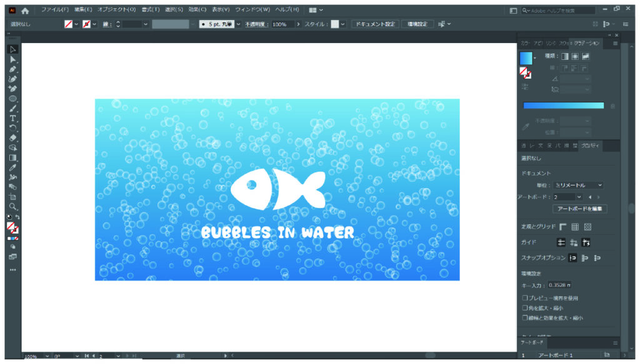The height and width of the screenshot is (364, 640).
Task: Pick the Pen tool
Action: (x=12, y=69)
